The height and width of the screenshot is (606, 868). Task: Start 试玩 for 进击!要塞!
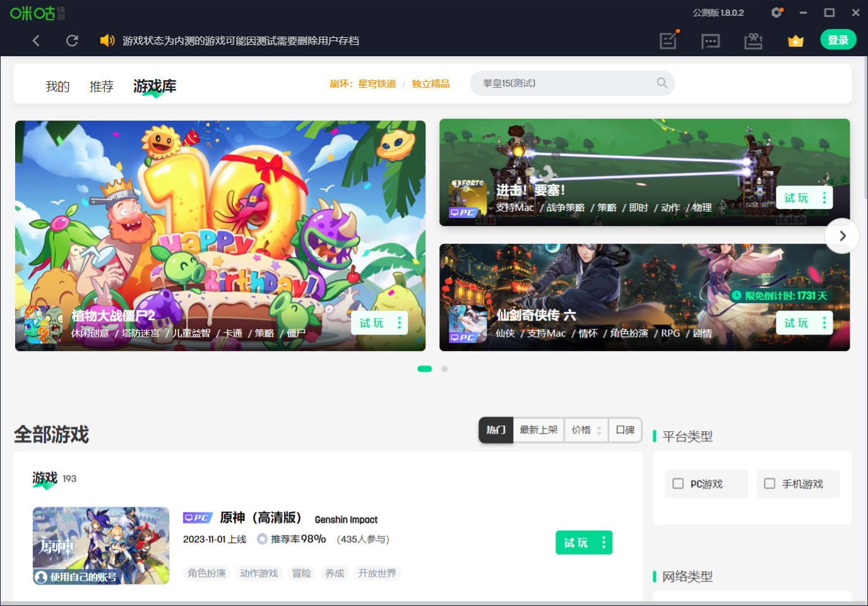pos(797,198)
